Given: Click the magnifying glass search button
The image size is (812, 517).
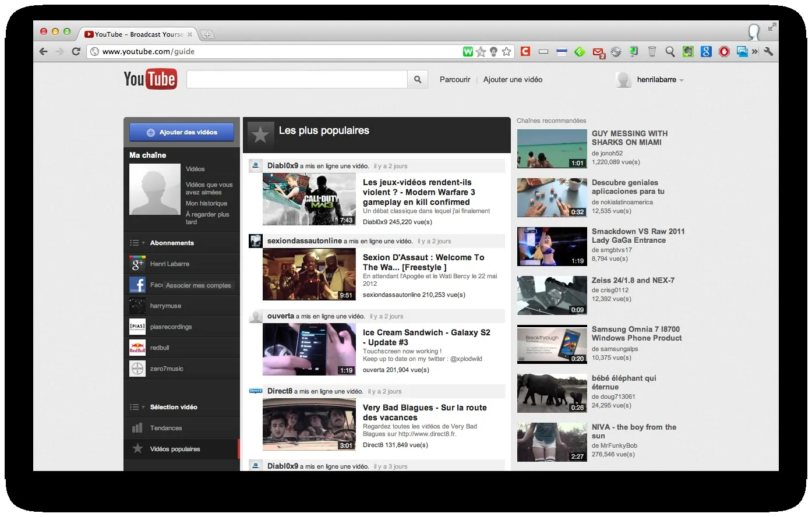Looking at the screenshot, I should click(418, 79).
